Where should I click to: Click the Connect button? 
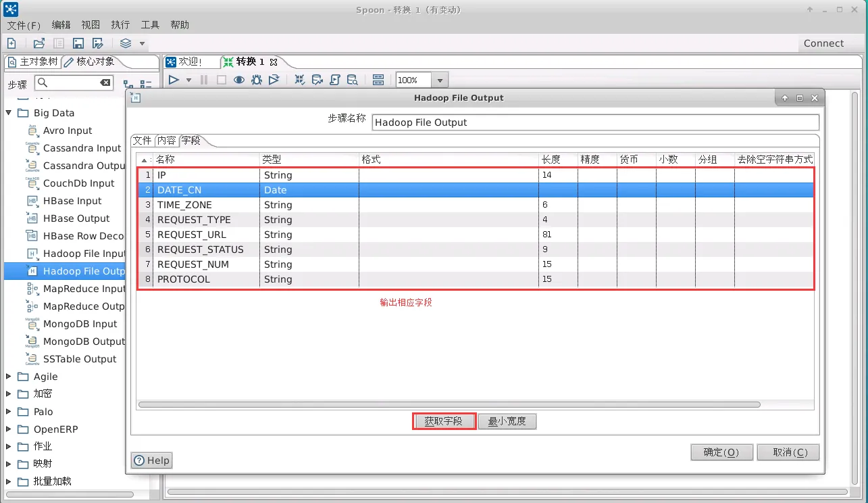coord(823,43)
